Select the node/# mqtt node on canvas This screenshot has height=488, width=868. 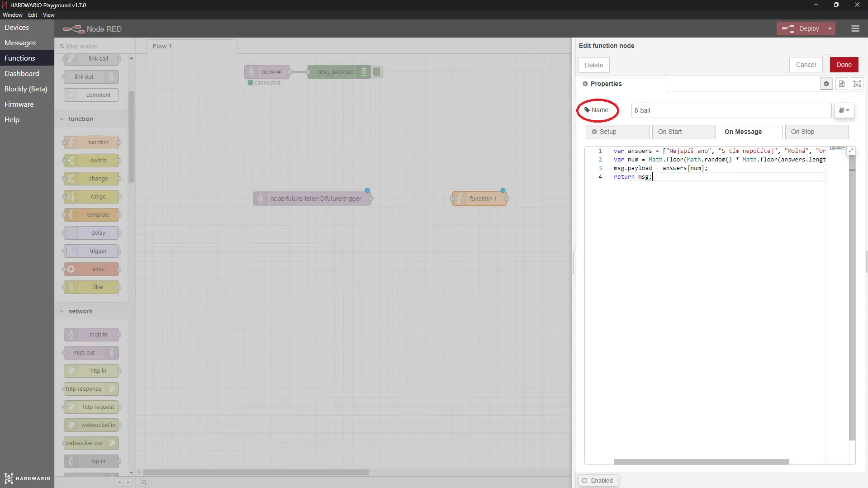pos(267,72)
